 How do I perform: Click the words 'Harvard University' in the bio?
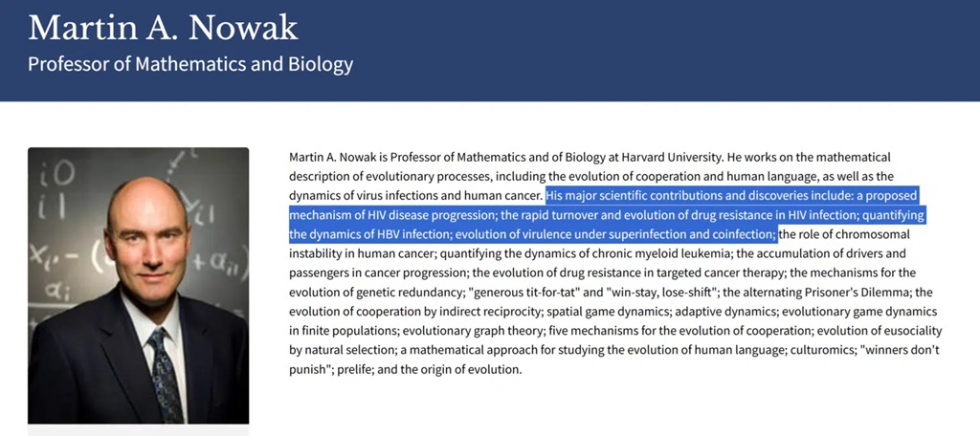click(674, 157)
